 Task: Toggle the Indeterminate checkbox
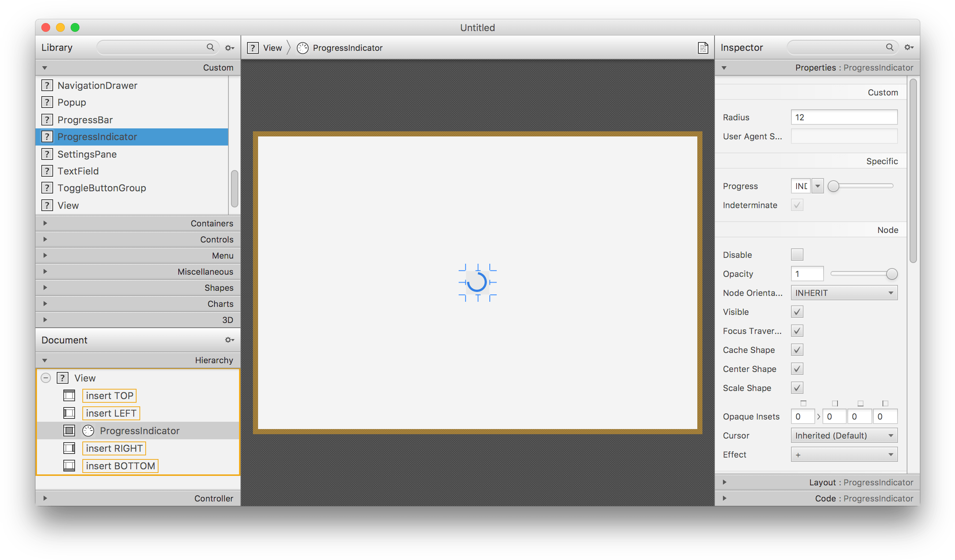(x=797, y=205)
